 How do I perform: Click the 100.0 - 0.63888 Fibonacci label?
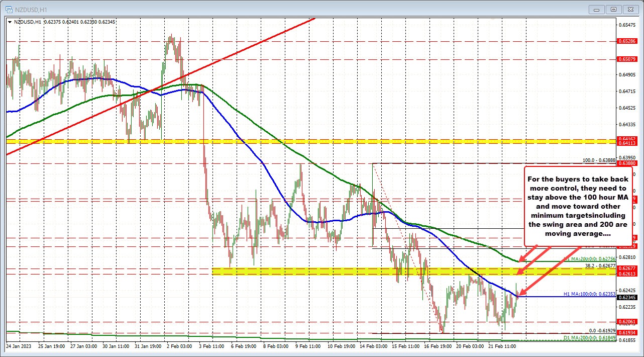point(598,160)
